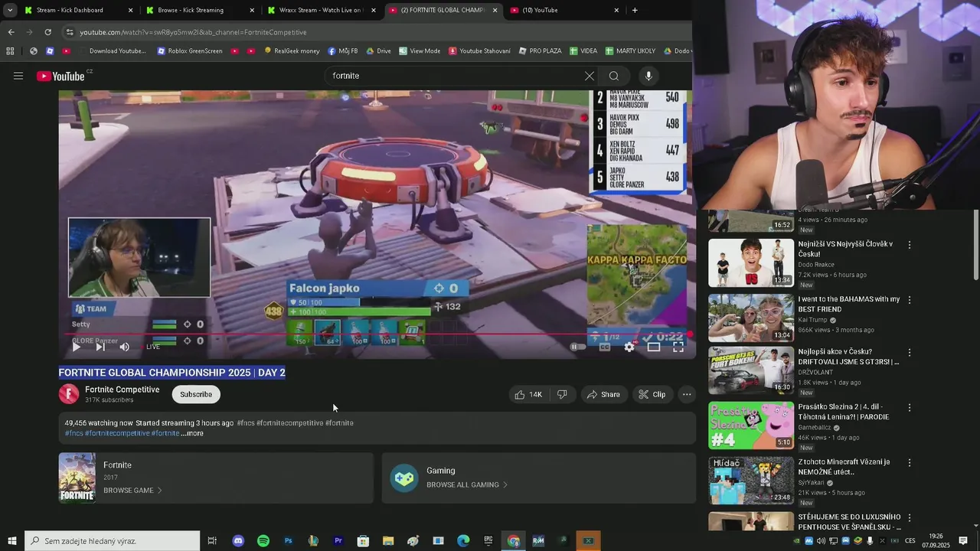Open the more actions three-dot menu under the video

687,394
